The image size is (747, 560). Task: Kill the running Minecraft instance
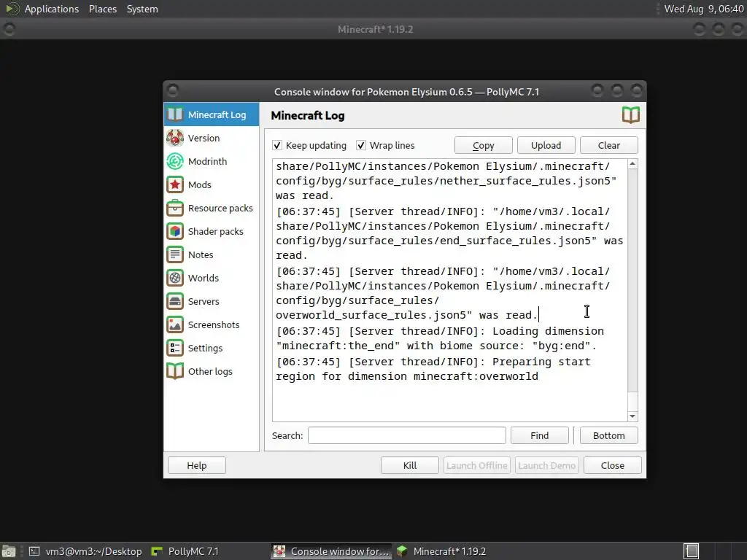pos(410,465)
